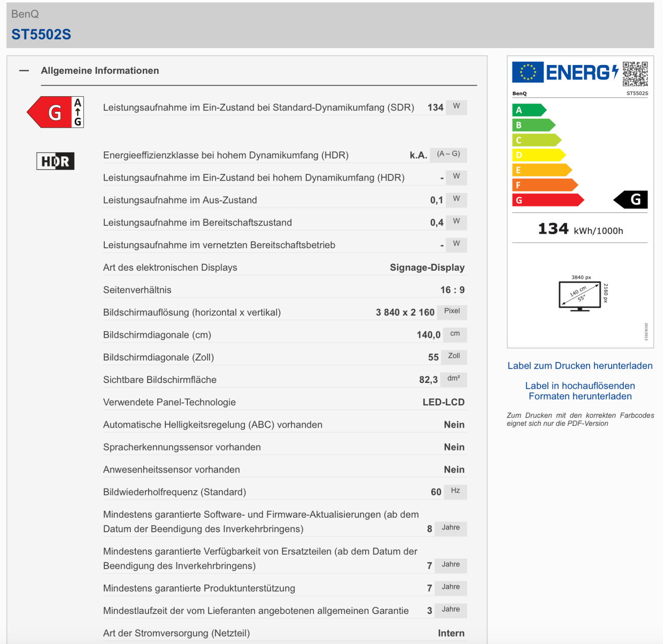The height and width of the screenshot is (644, 663).
Task: Click the red G class bar on scale
Action: (x=547, y=200)
